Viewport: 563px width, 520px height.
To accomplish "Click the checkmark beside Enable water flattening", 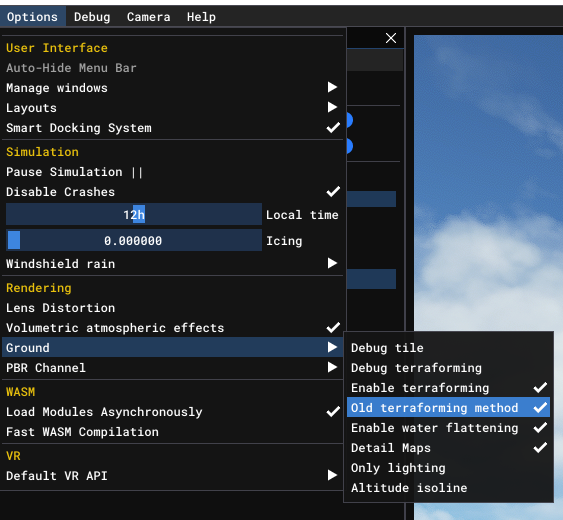I will click(540, 427).
